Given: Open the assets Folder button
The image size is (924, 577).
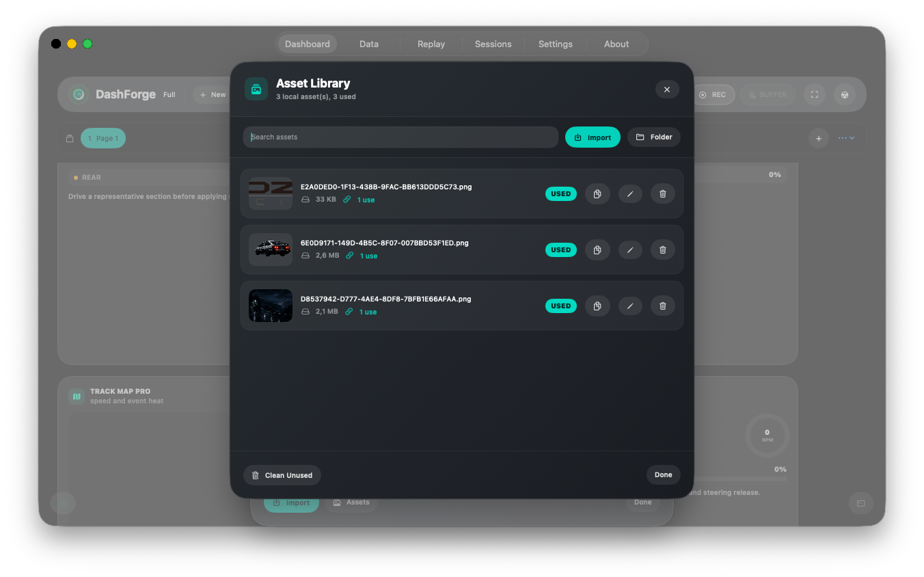Looking at the screenshot, I should [x=654, y=137].
